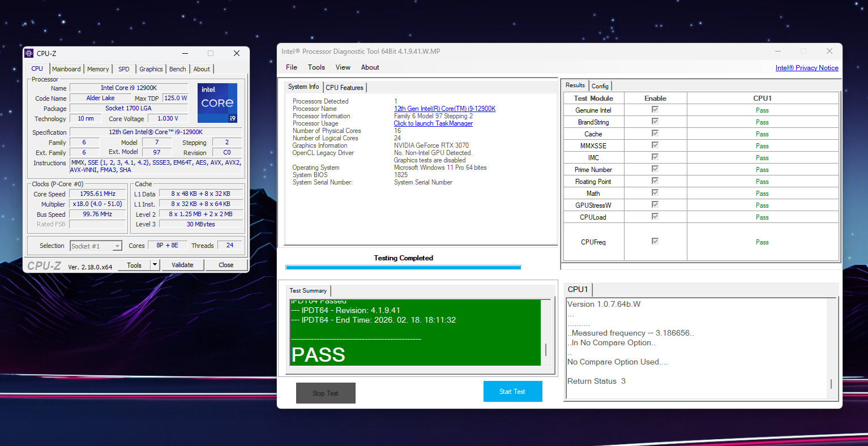The image size is (868, 446).
Task: Click the Threads value 24
Action: tap(229, 245)
